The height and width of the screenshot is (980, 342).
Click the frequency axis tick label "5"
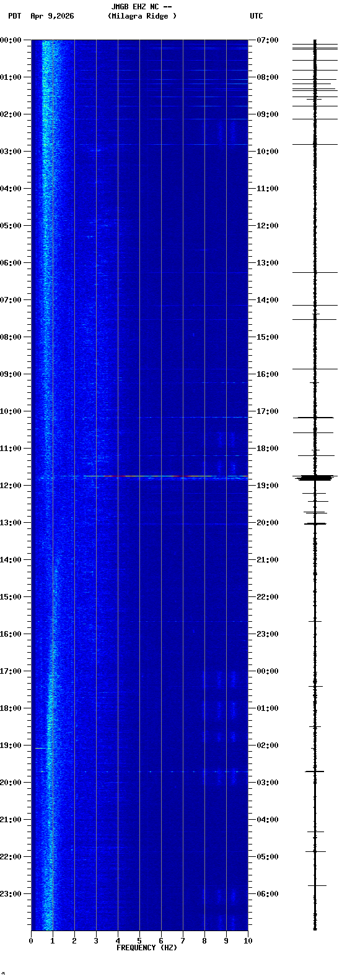(x=139, y=941)
